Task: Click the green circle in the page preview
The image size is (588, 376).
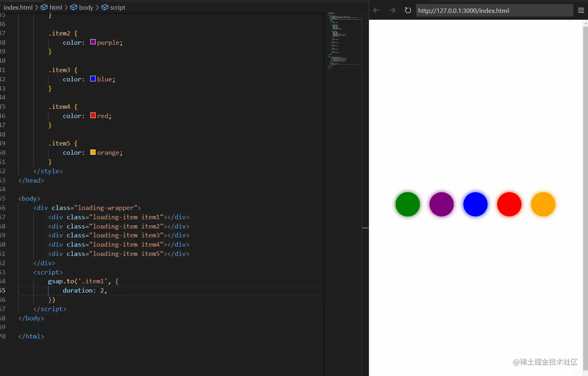Action: click(x=407, y=204)
